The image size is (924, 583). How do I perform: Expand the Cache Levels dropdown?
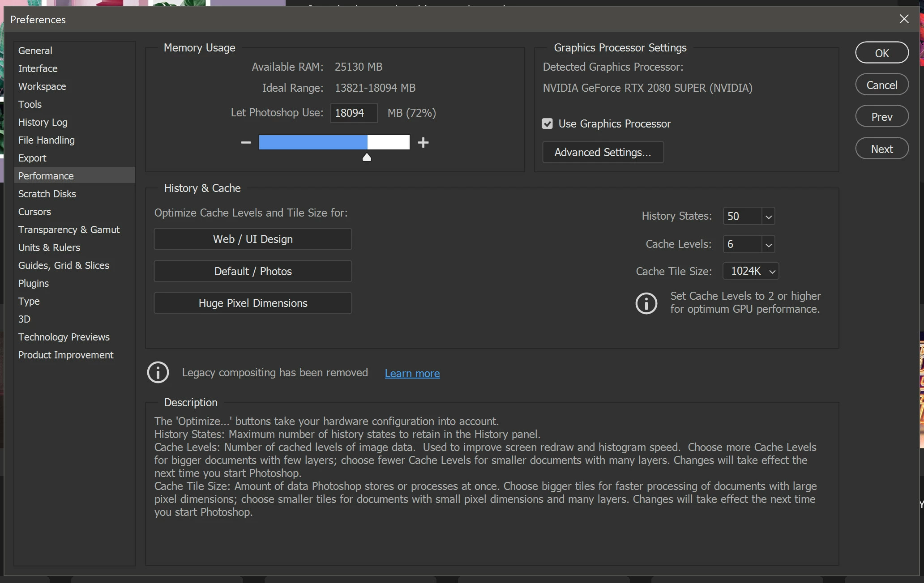(768, 245)
